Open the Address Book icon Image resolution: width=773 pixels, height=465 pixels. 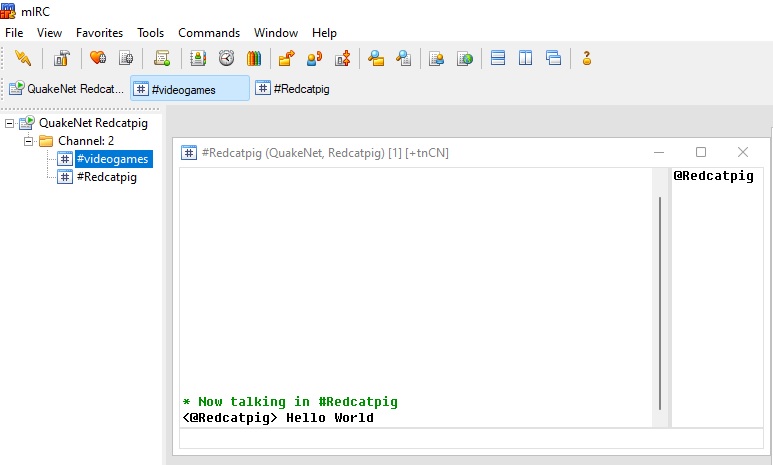pos(198,58)
